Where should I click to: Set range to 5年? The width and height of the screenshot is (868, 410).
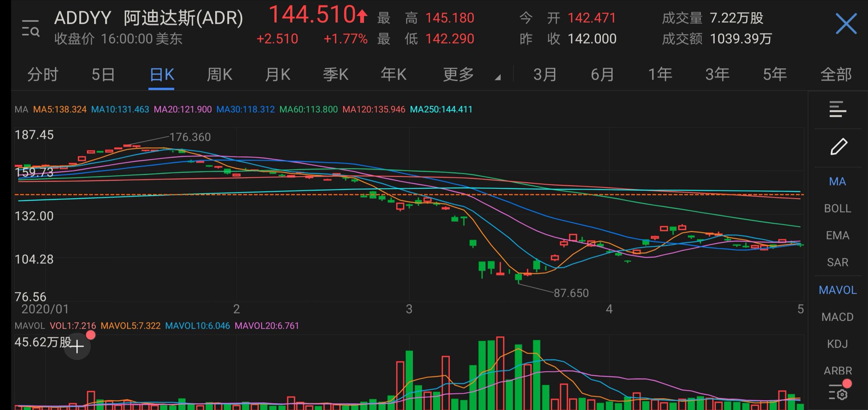pos(775,74)
